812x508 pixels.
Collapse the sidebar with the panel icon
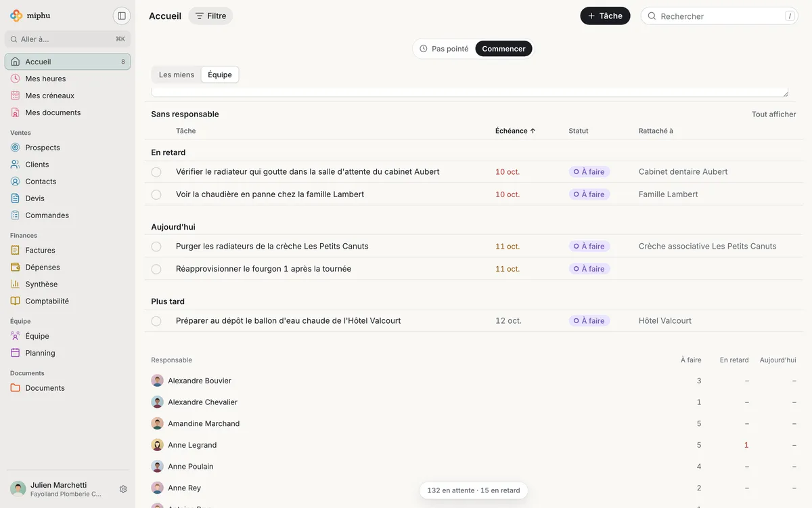point(122,16)
